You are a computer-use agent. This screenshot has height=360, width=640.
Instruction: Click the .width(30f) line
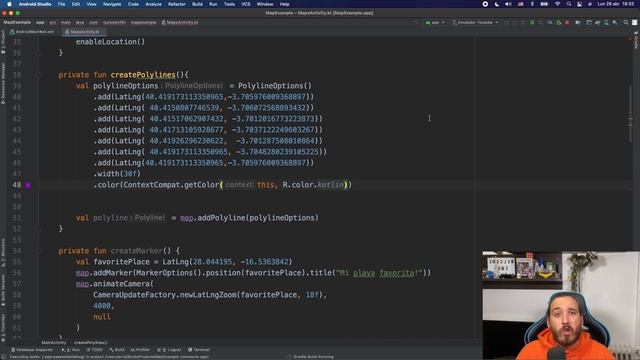tap(117, 174)
